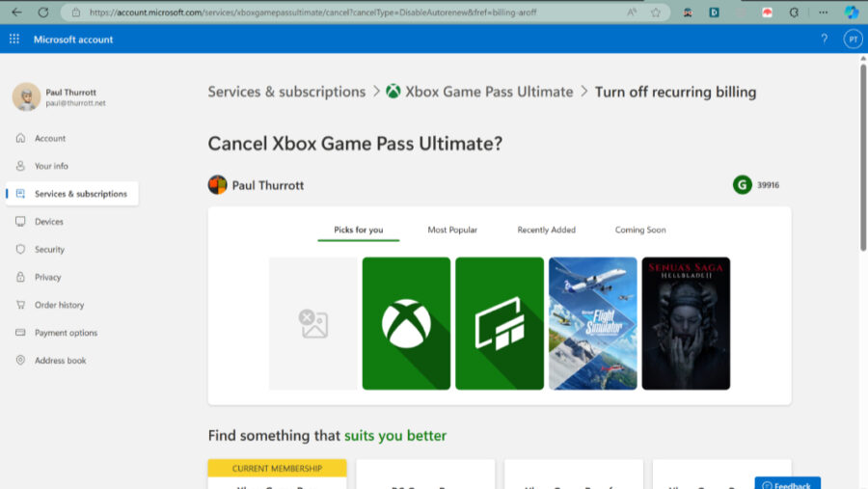Click Services & subscriptions breadcrumb link
Screen dimensions: 868x489
tap(286, 92)
